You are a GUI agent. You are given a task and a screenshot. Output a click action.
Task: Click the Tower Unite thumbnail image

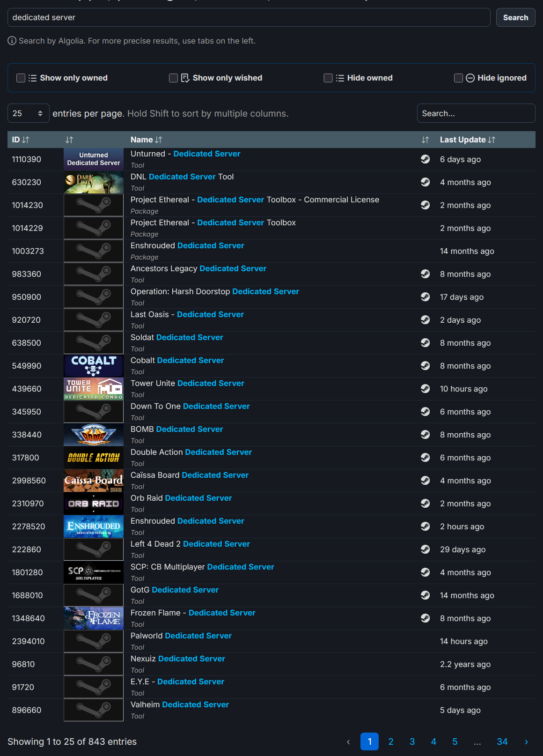94,389
